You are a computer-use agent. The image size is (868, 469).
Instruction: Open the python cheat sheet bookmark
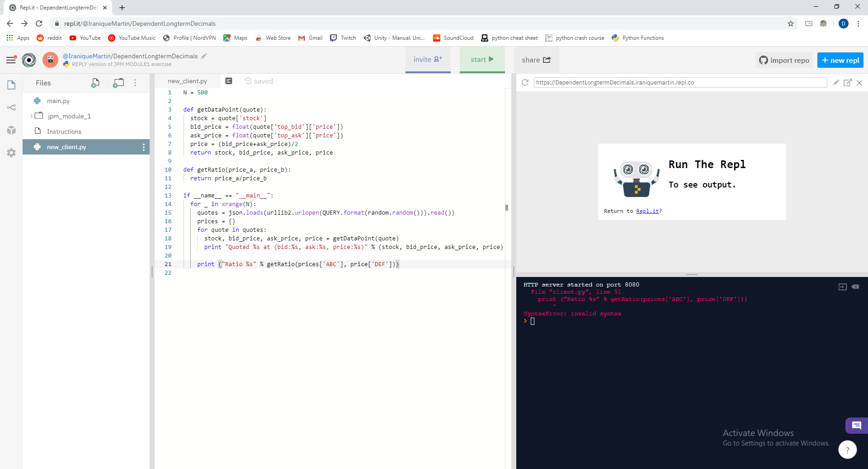(509, 38)
